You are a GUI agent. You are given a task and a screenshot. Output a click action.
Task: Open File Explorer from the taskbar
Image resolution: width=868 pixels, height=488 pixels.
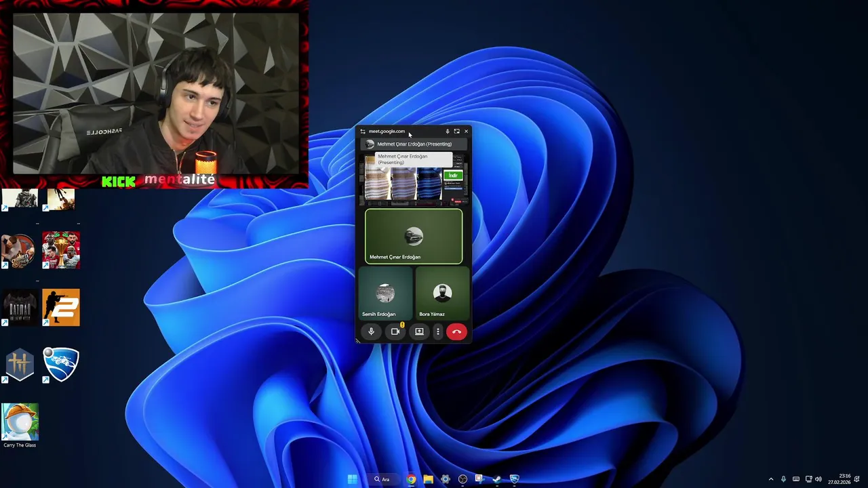(428, 479)
